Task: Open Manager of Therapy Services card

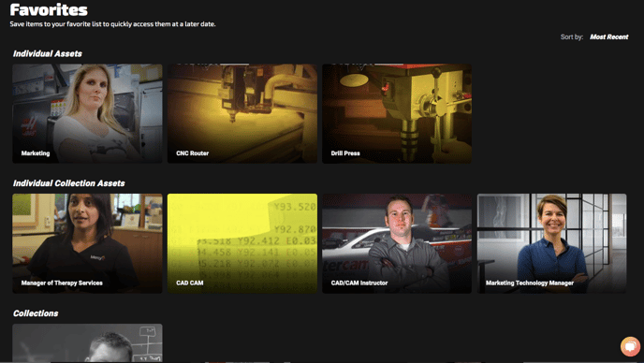Action: click(x=87, y=243)
